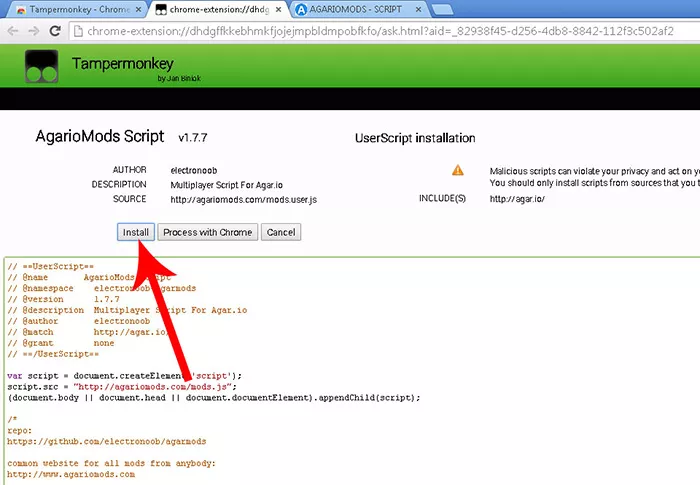The width and height of the screenshot is (700, 485).
Task: Close the chrome-extension tab
Action: point(278,9)
